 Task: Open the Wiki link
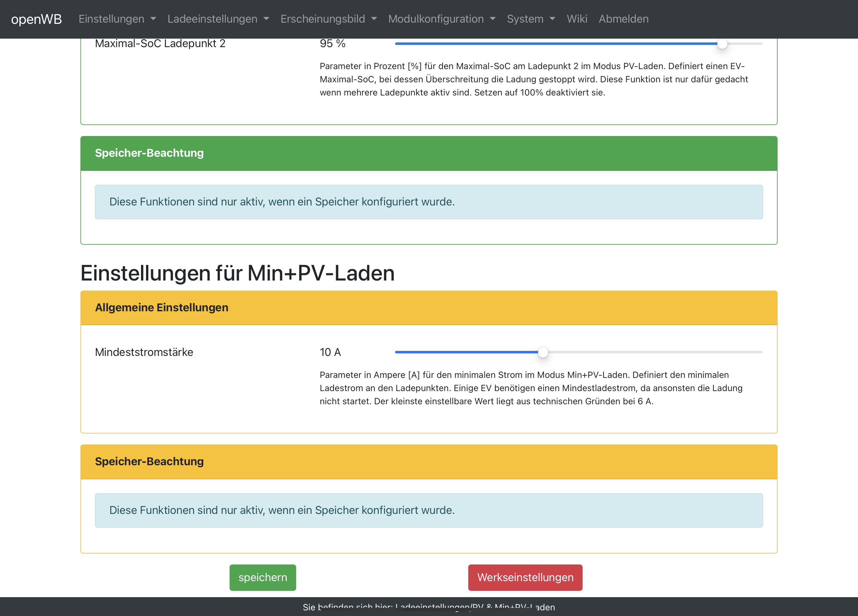[577, 19]
